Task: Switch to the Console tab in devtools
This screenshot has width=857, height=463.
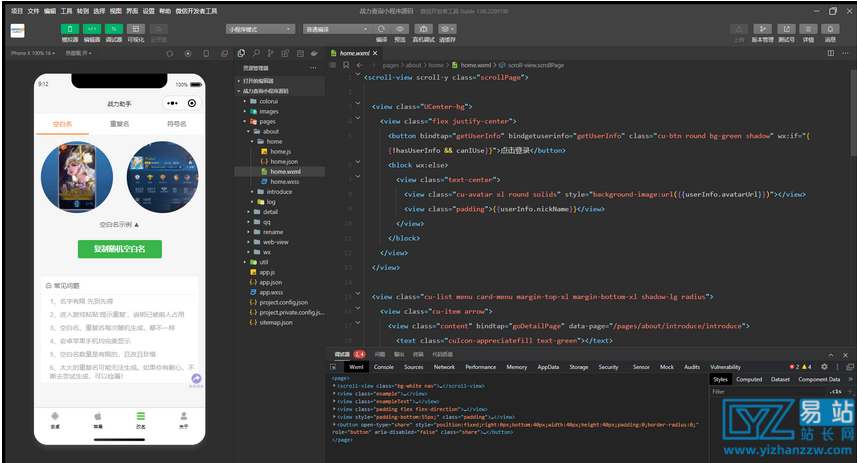Action: tap(383, 367)
